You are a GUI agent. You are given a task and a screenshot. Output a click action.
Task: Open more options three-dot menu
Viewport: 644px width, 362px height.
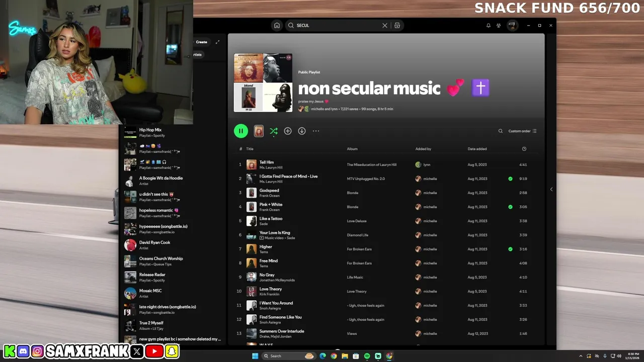click(x=316, y=131)
